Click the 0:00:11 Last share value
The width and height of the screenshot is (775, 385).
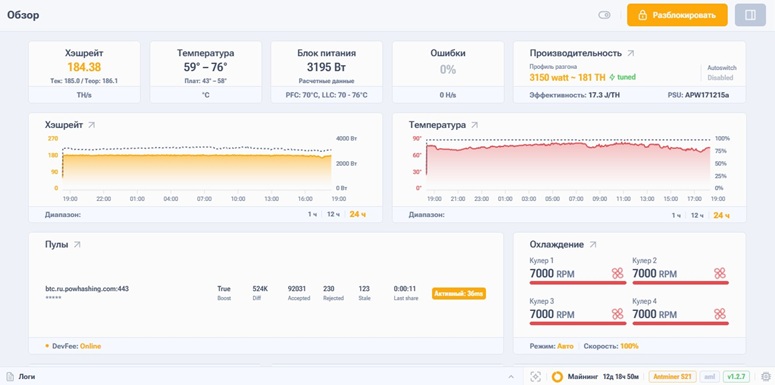click(x=405, y=289)
